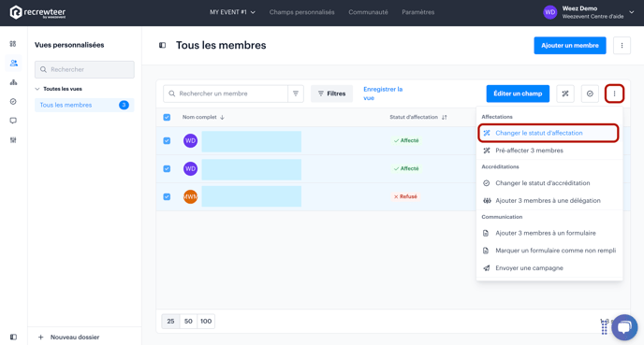Open the sliders settings icon in sidebar
This screenshot has width=644, height=345.
[13, 140]
